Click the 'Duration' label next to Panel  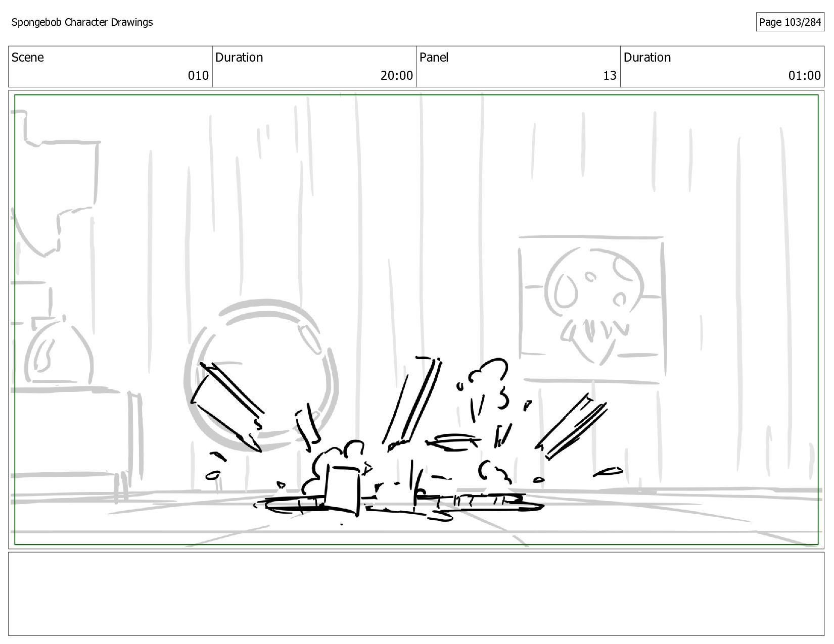pos(647,58)
